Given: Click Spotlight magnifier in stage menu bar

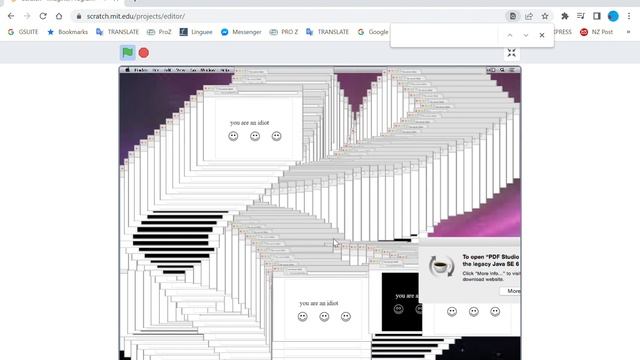Looking at the screenshot, I should point(502,70).
